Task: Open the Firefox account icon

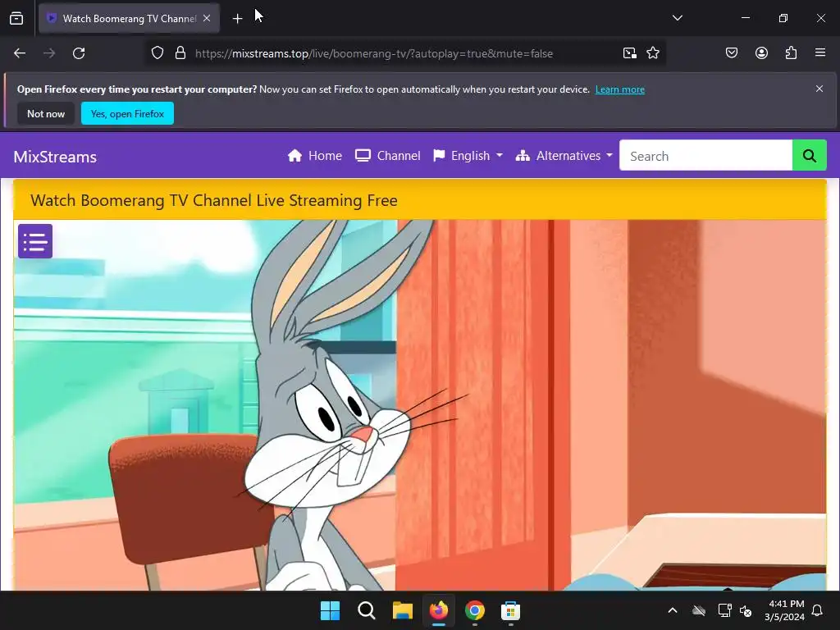Action: 761,53
